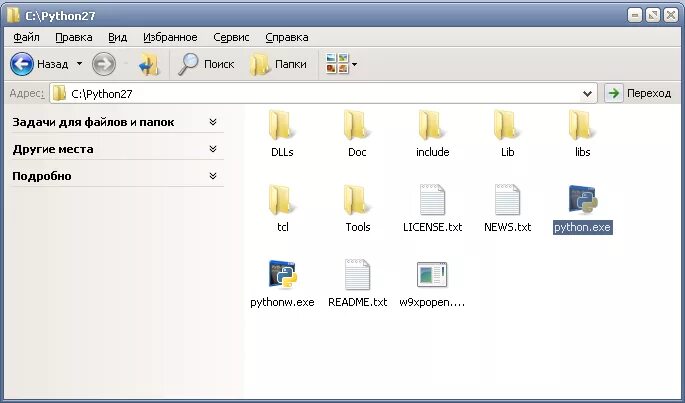Go up one folder level icon
The image size is (685, 403).
[149, 64]
